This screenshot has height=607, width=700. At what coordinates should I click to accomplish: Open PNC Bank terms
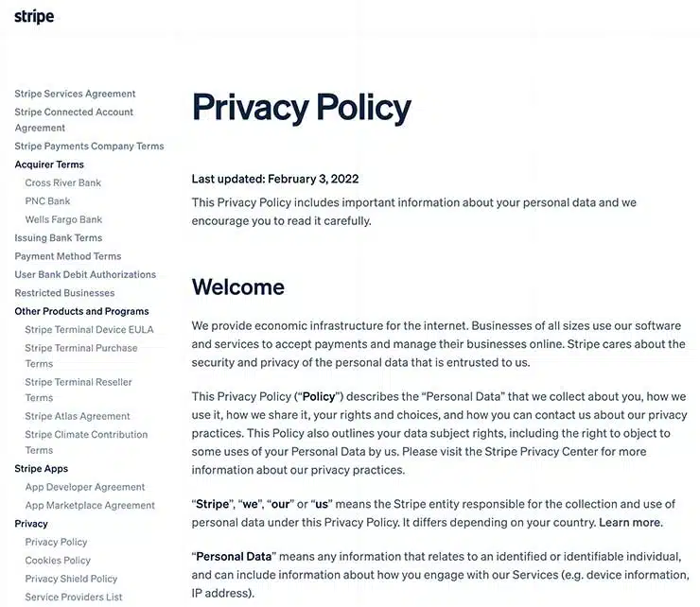point(47,201)
